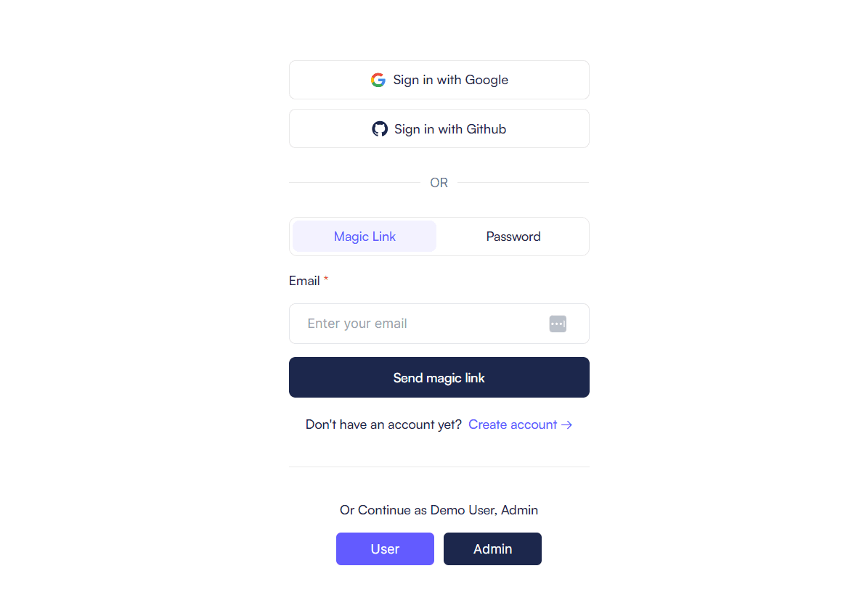Switch to the Password tab
Image resolution: width=867 pixels, height=616 pixels.
click(x=513, y=237)
